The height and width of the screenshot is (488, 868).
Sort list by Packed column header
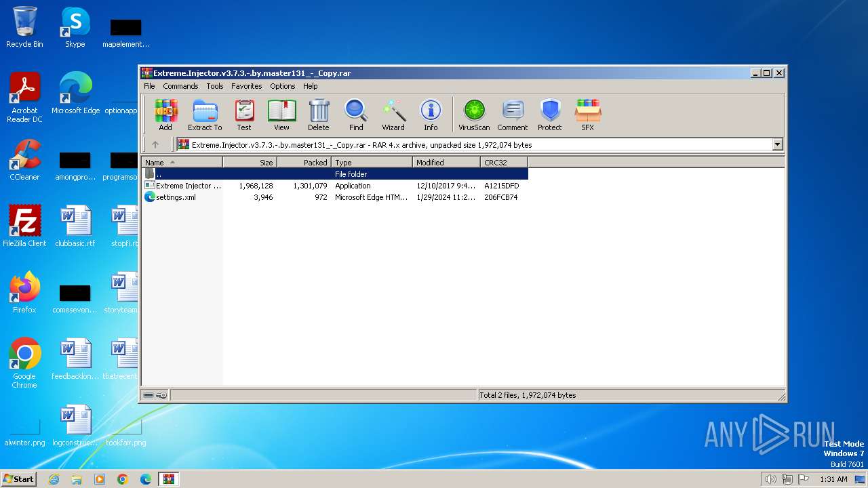pos(304,163)
